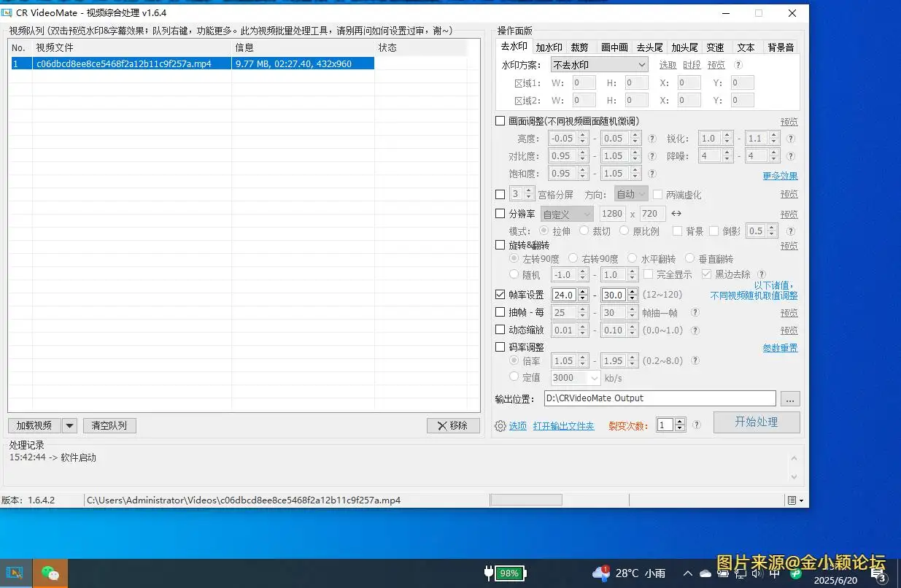Click the settings gear icon beside 选项
Screen dimensions: 901x588
pos(501,426)
